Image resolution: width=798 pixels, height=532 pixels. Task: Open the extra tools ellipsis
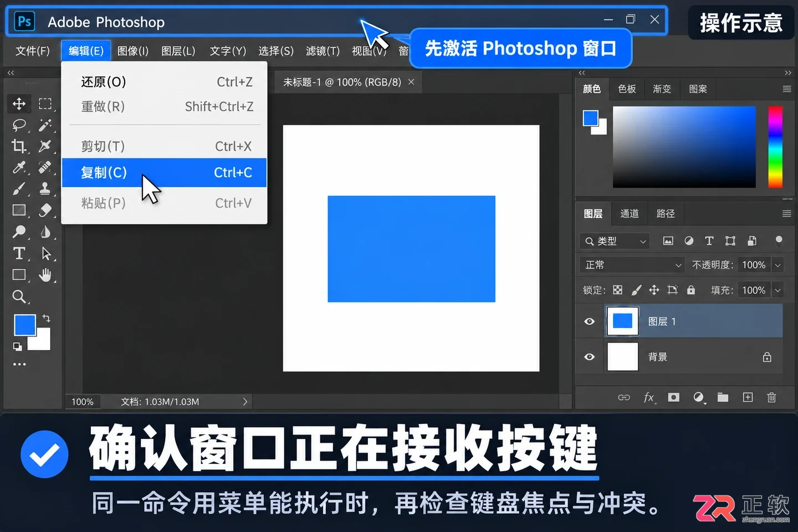19,364
